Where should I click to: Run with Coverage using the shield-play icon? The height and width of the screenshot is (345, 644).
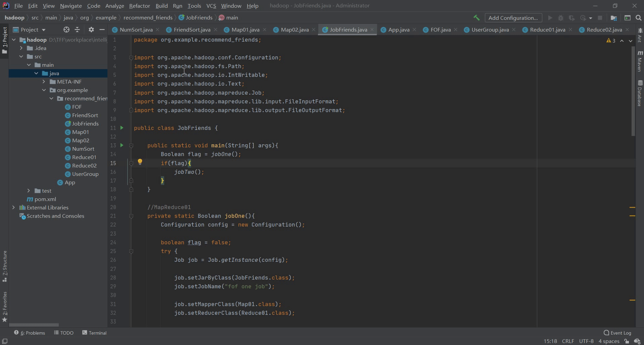point(572,18)
